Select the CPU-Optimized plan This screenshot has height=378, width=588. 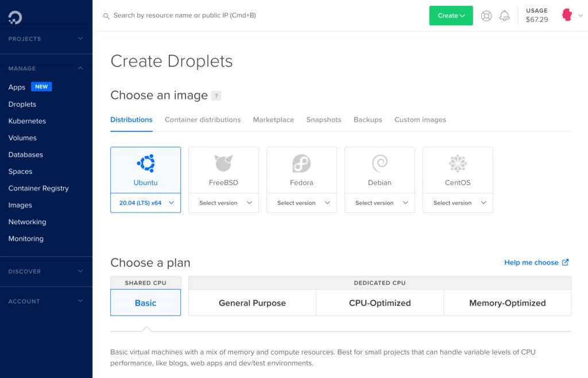coord(380,303)
